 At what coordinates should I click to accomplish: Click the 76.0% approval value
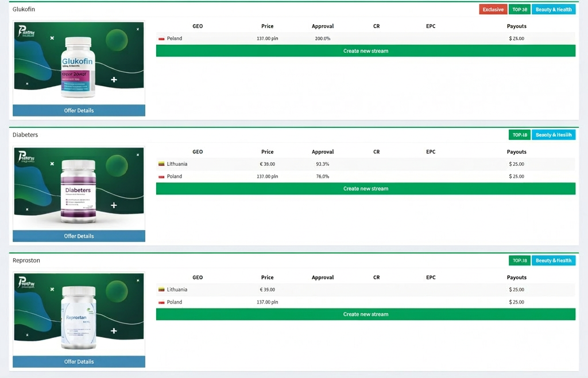(323, 177)
